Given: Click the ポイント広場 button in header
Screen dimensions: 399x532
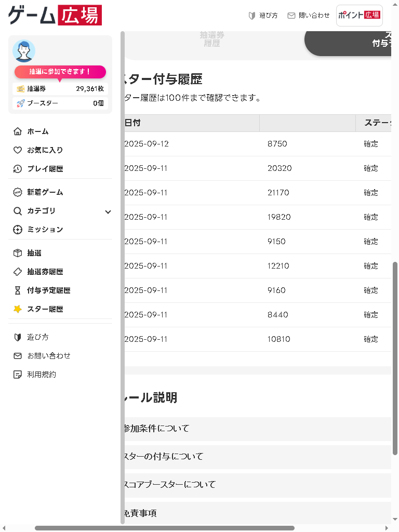Looking at the screenshot, I should pyautogui.click(x=359, y=16).
